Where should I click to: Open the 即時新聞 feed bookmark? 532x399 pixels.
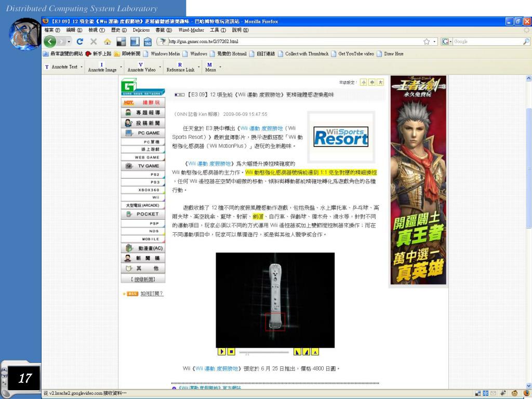127,54
